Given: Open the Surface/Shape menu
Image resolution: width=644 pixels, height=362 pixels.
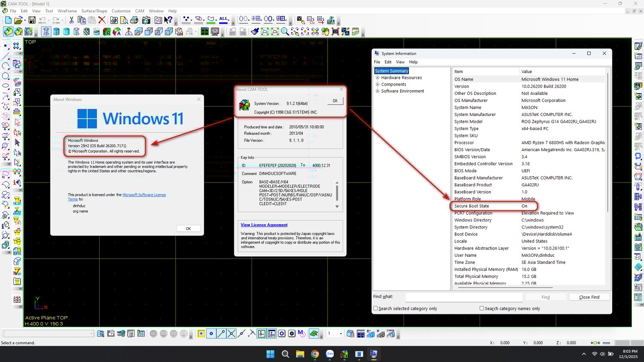Looking at the screenshot, I should point(94,11).
